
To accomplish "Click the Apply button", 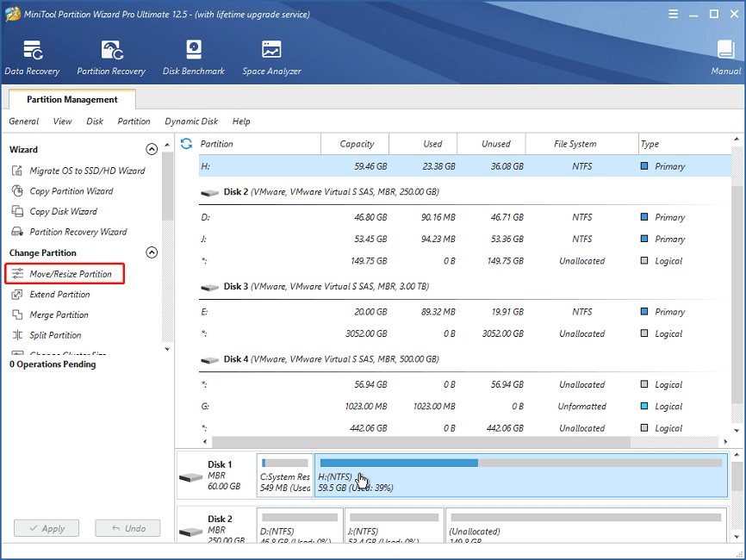I will [x=47, y=528].
